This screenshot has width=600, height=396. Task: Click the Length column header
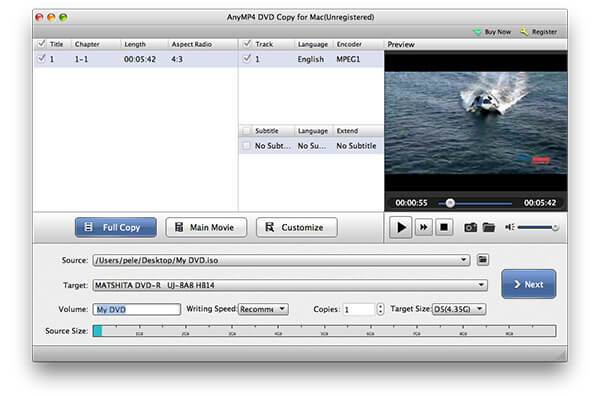click(135, 44)
